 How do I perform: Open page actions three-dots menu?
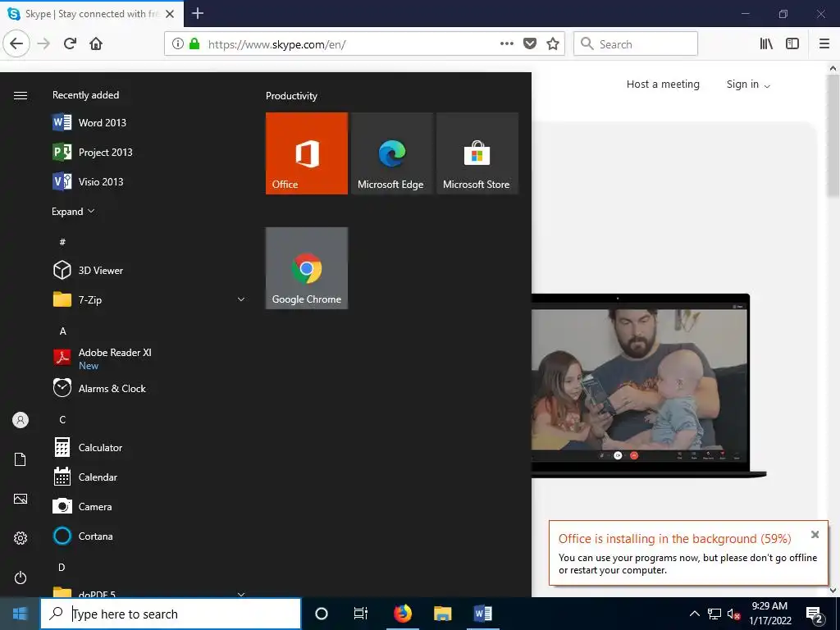pos(507,44)
